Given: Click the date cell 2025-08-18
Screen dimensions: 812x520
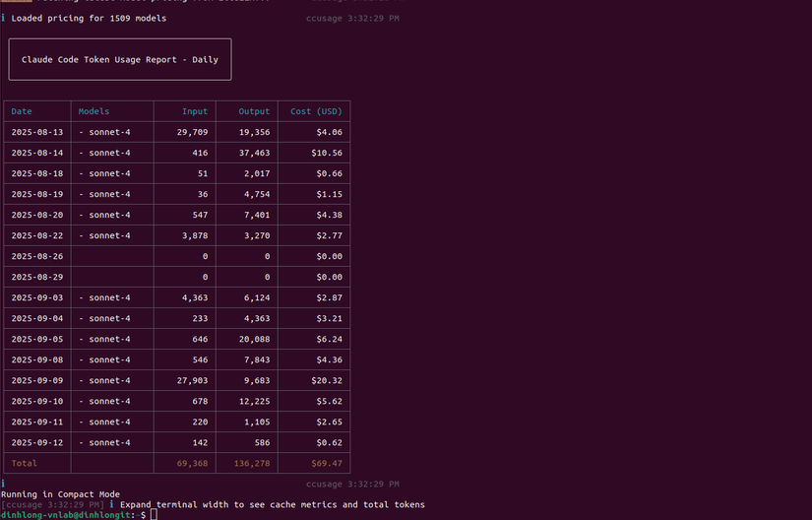Looking at the screenshot, I should [37, 173].
